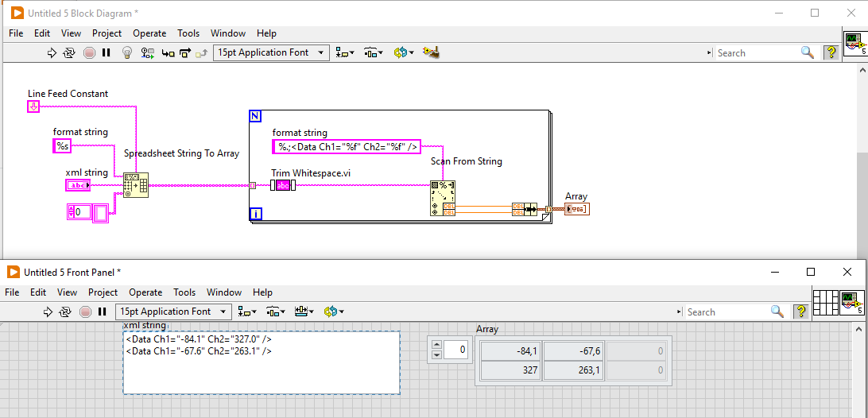The height and width of the screenshot is (418, 868).
Task: Toggle Highlight Execution light bulb
Action: pyautogui.click(x=127, y=53)
